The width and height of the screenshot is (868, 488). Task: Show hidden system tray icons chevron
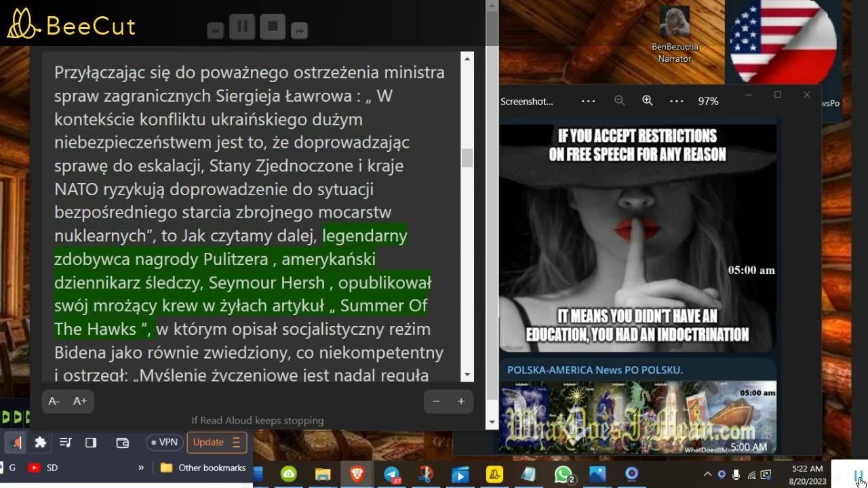click(707, 474)
